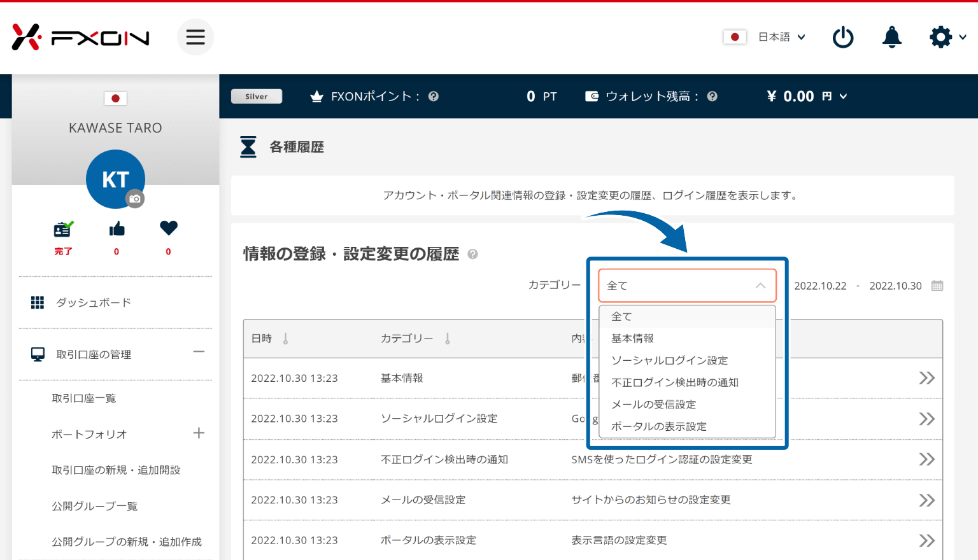Viewport: 978px width, 560px height.
Task: Click 表示言語の設定変更 text
Action: coord(619,540)
